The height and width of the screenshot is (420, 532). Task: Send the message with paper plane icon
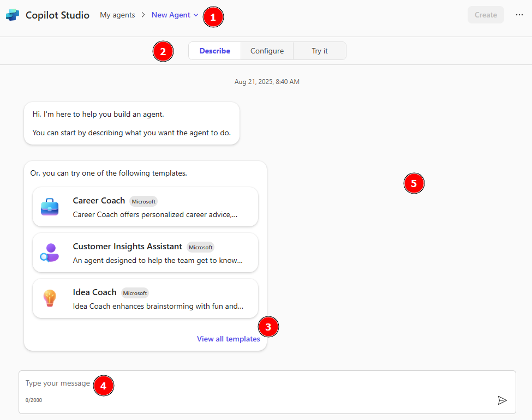pos(502,400)
